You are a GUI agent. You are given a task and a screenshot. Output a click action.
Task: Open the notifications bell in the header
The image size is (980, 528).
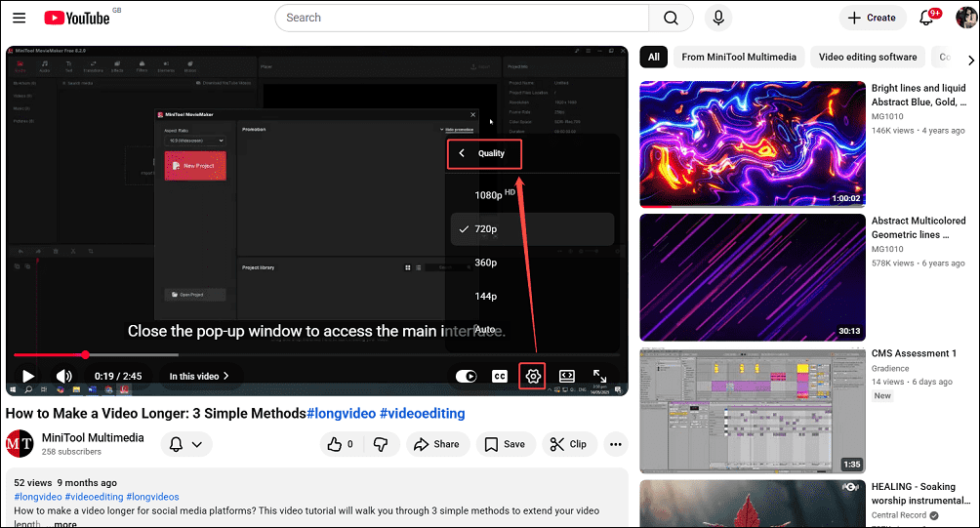tap(926, 18)
